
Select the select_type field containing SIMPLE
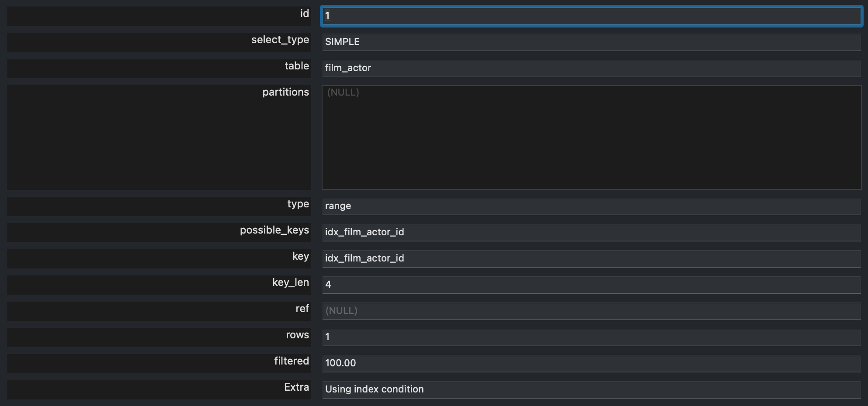coord(591,42)
